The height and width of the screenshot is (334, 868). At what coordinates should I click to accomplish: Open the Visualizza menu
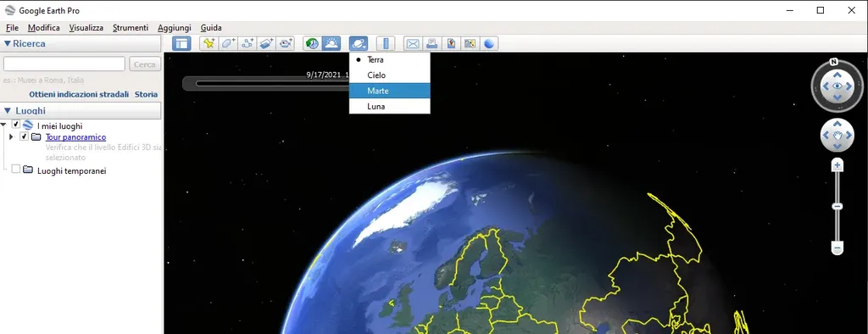[x=86, y=28]
